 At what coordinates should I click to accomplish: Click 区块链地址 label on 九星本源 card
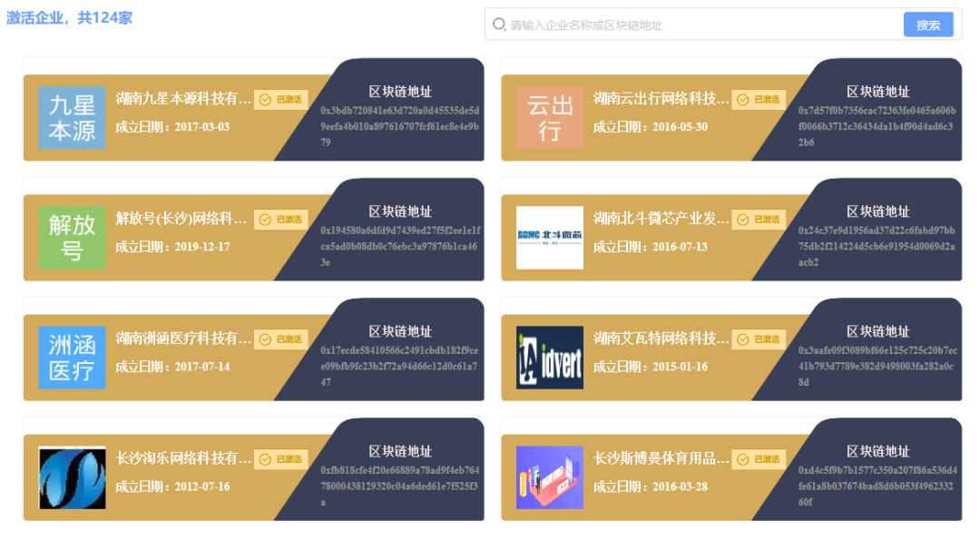[400, 92]
